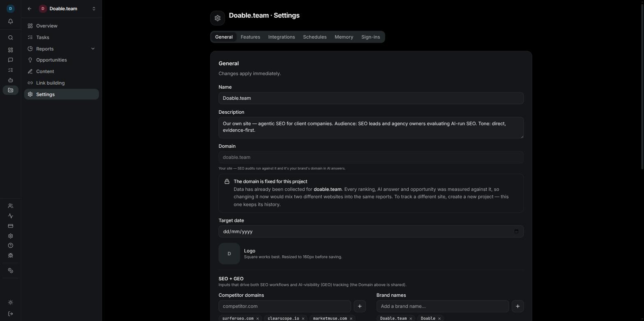Open the robot agents icon in the rail
Viewport: 644px width, 321px height.
[x=11, y=80]
